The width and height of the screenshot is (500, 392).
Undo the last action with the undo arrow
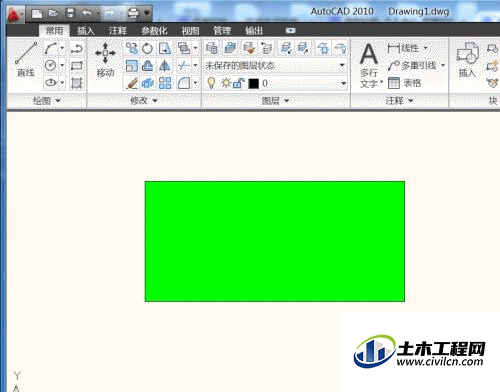pyautogui.click(x=87, y=13)
